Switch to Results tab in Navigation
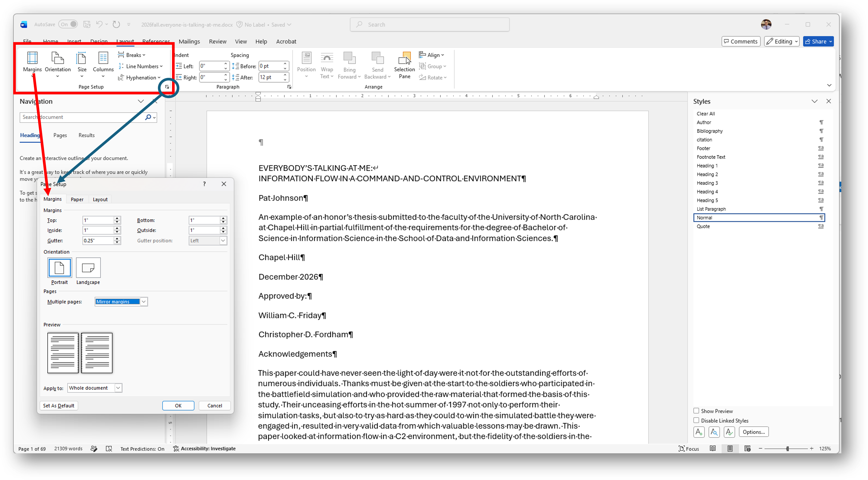 pyautogui.click(x=86, y=135)
